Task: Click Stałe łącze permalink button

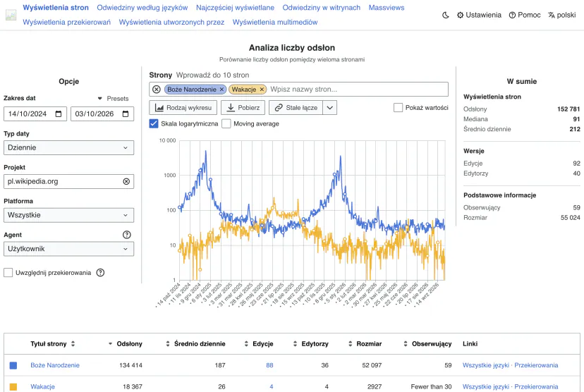Action: point(296,108)
